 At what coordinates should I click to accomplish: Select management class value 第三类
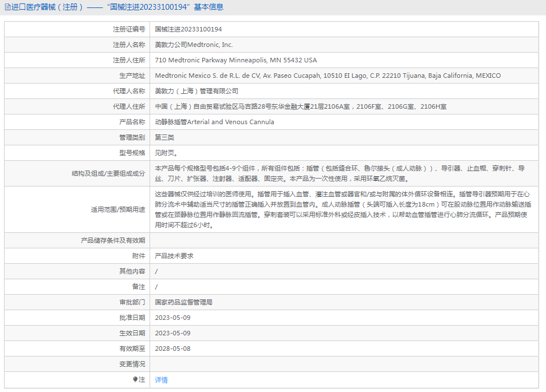[x=164, y=137]
